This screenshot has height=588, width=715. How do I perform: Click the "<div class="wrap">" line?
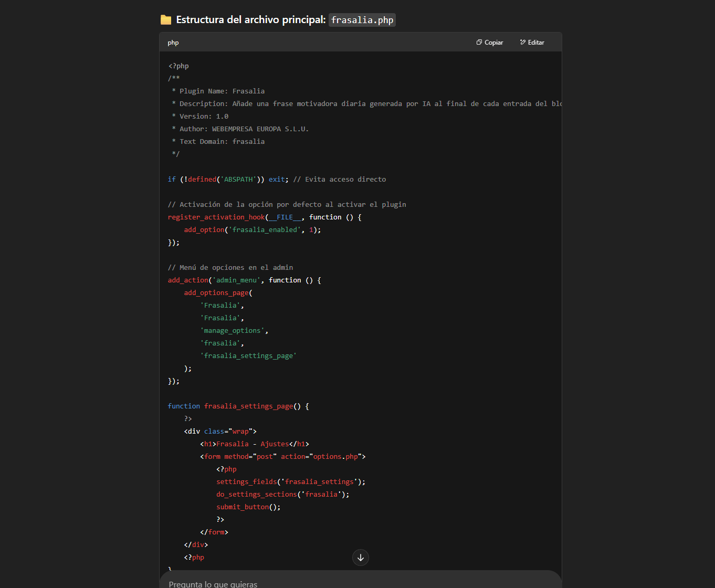click(x=220, y=432)
